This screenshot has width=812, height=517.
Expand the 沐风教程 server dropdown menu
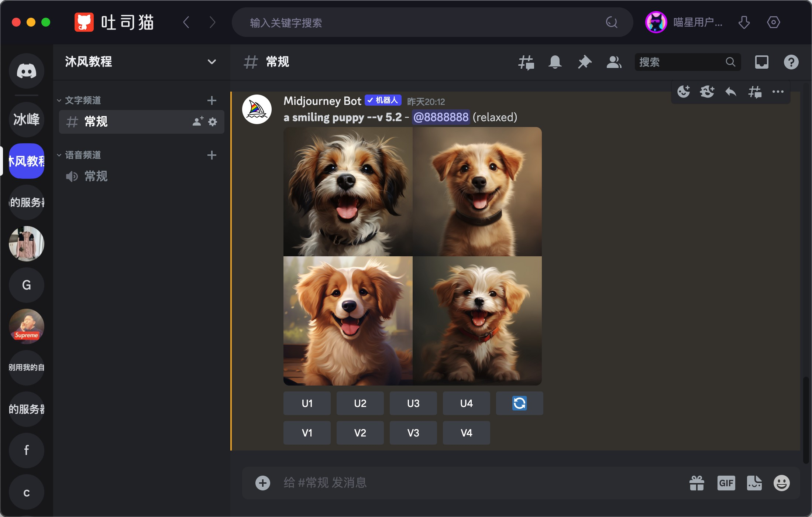click(x=211, y=62)
